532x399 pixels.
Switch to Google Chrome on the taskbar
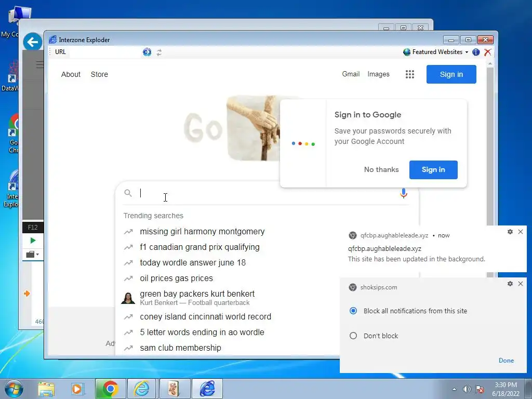[x=110, y=389]
